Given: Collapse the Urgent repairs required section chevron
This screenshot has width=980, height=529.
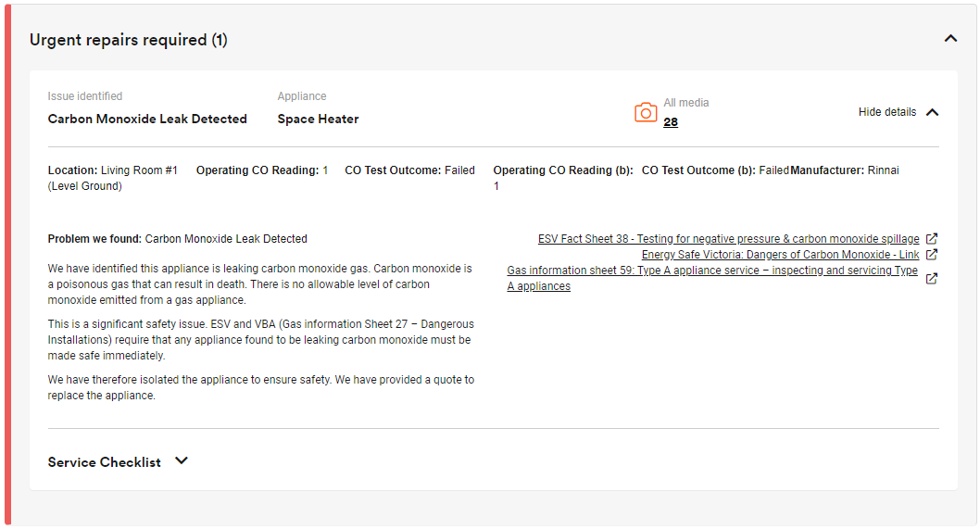Looking at the screenshot, I should pyautogui.click(x=950, y=39).
